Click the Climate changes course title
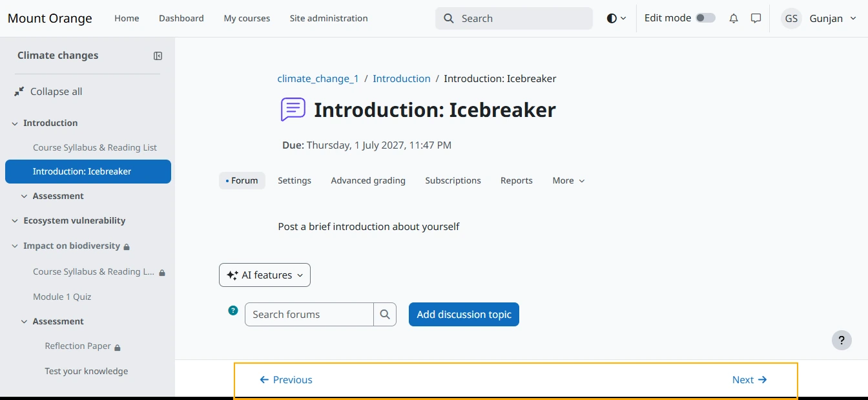Viewport: 868px width, 400px height. point(58,56)
